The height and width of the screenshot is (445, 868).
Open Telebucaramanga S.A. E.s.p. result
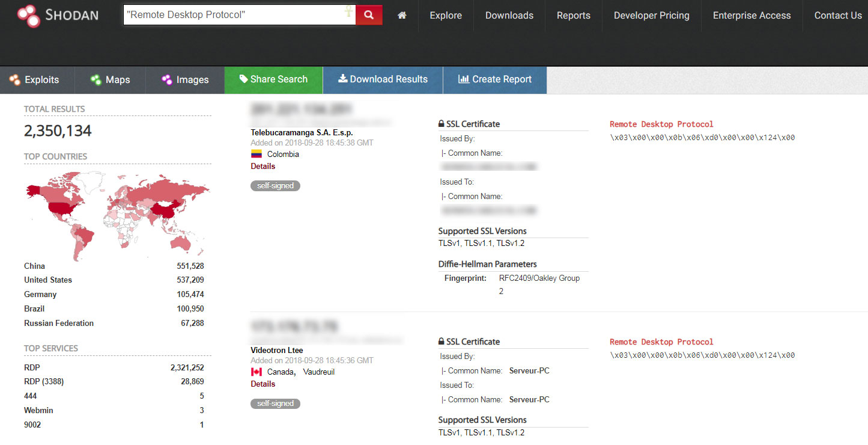(302, 132)
